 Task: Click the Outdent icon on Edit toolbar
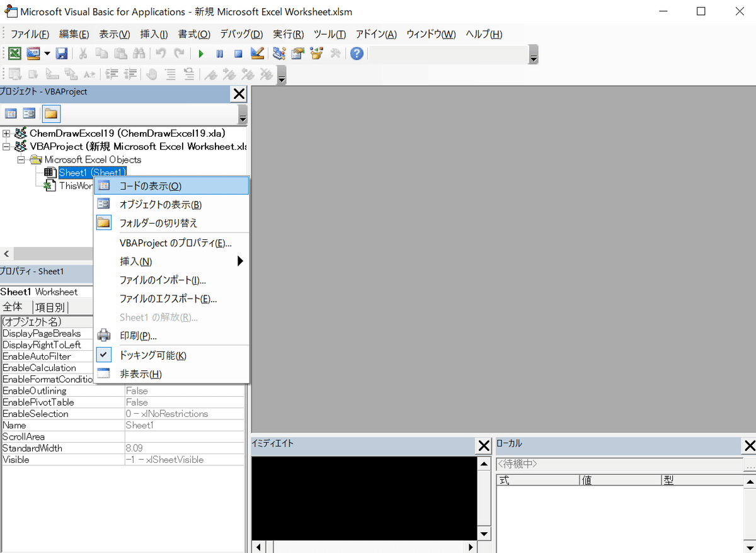tap(130, 74)
